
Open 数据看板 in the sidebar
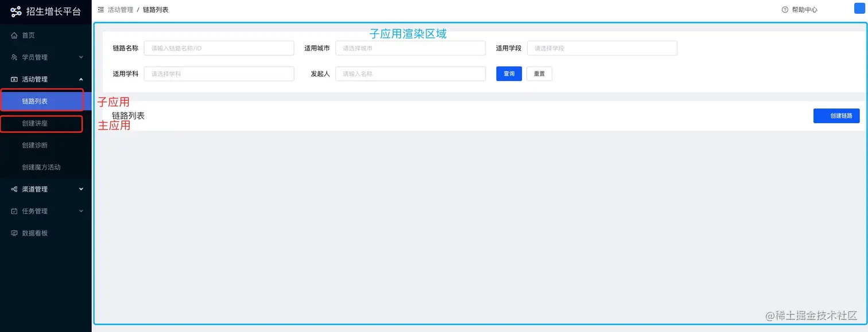point(34,233)
